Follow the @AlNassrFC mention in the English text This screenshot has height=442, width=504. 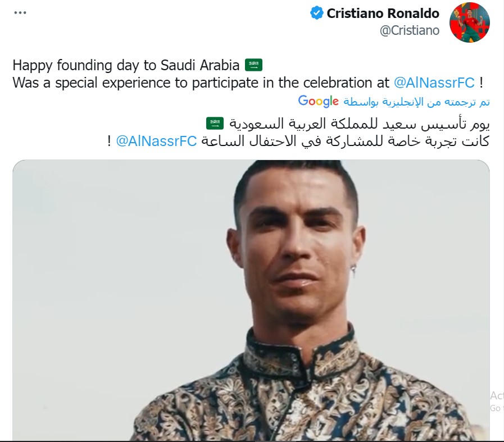coord(434,83)
